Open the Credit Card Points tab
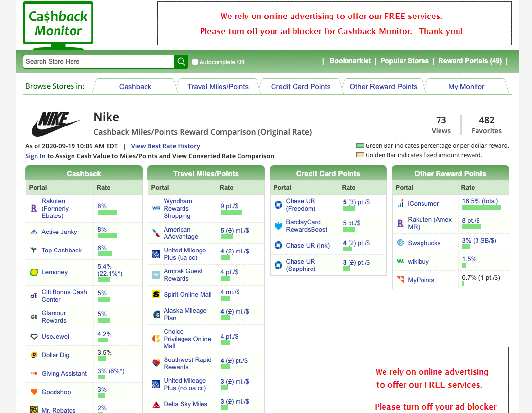The image size is (532, 413). [x=301, y=87]
